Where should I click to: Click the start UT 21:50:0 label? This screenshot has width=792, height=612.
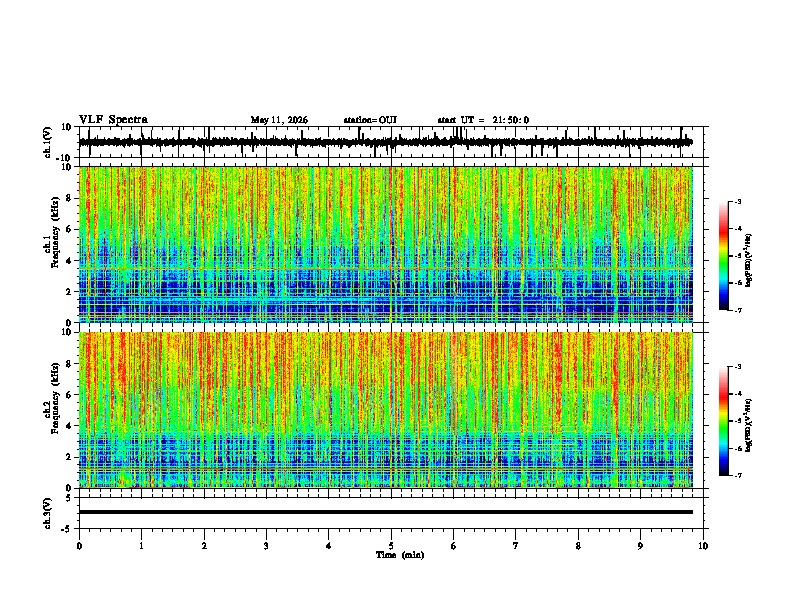tap(483, 120)
